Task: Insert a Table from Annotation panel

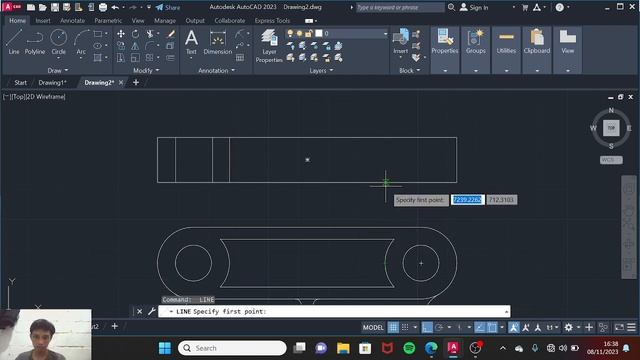Action: point(240,58)
